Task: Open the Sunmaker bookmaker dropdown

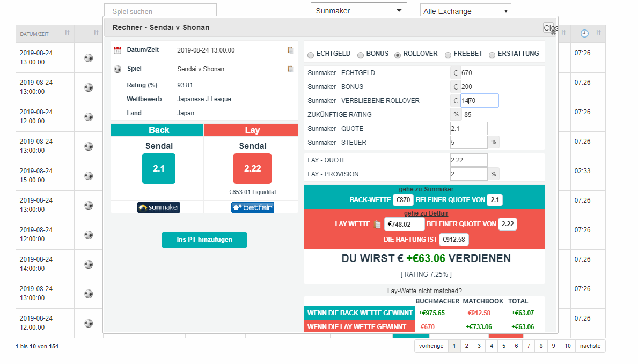Action: [x=359, y=11]
